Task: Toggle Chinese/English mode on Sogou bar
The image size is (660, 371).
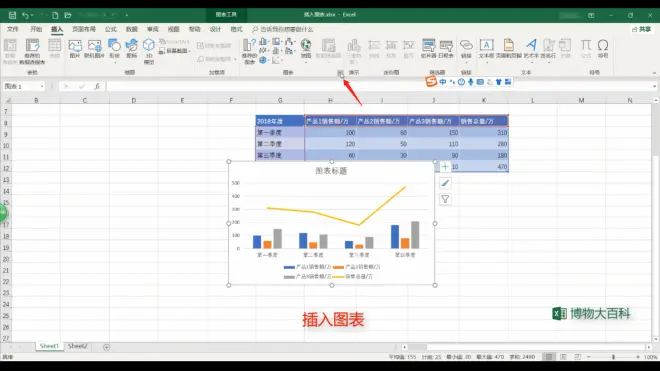Action: tap(443, 82)
